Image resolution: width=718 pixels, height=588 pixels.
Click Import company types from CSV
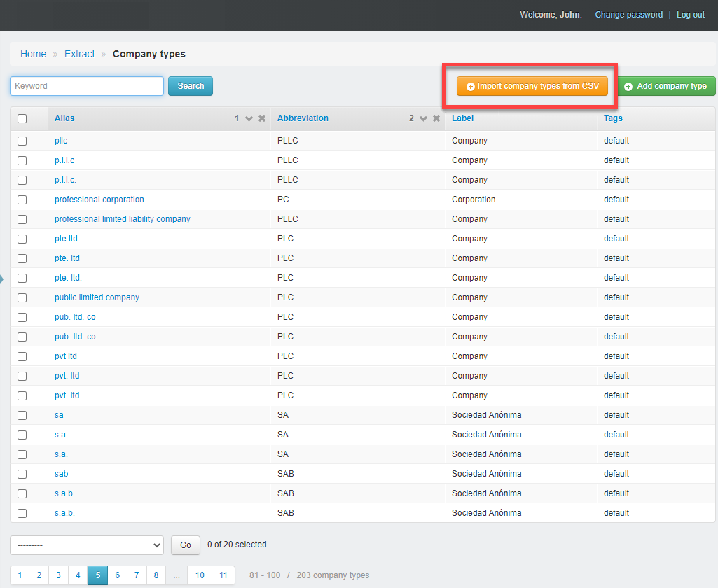pos(532,86)
